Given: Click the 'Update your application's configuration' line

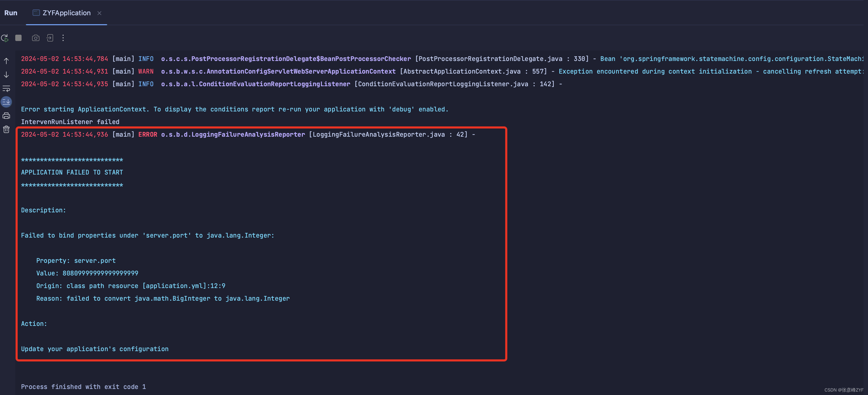Looking at the screenshot, I should coord(95,349).
